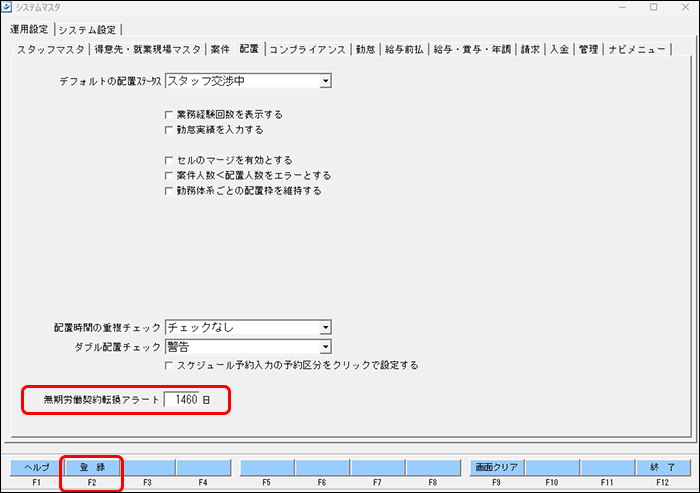Open the ナビメニュー tab
700x493 pixels.
pyautogui.click(x=637, y=49)
